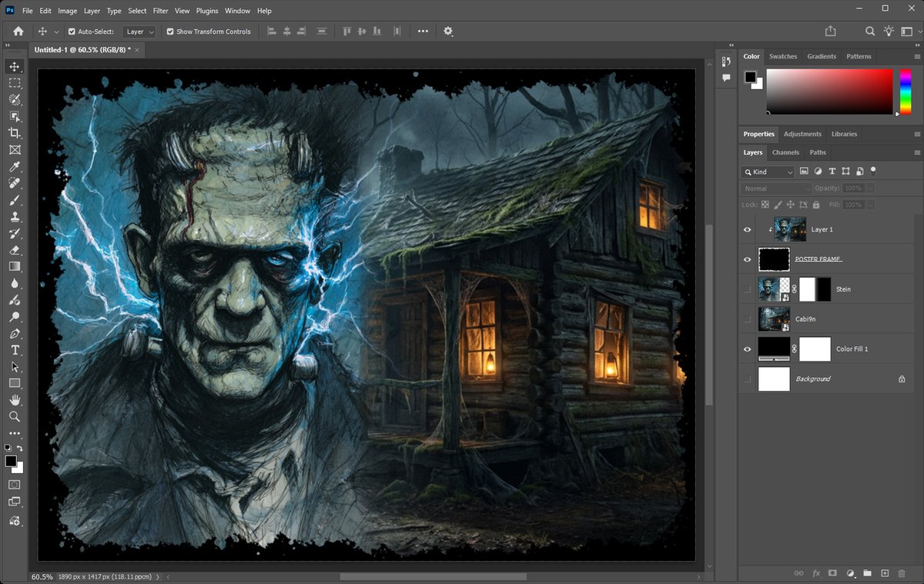This screenshot has height=584, width=924.
Task: Click the hue slider in Color panel
Action: pos(906,92)
